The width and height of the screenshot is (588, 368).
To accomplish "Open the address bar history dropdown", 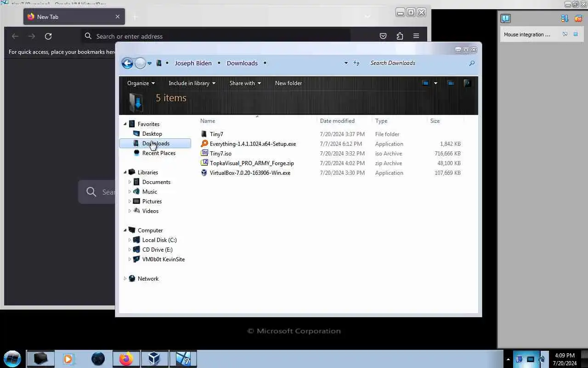I will tap(346, 63).
